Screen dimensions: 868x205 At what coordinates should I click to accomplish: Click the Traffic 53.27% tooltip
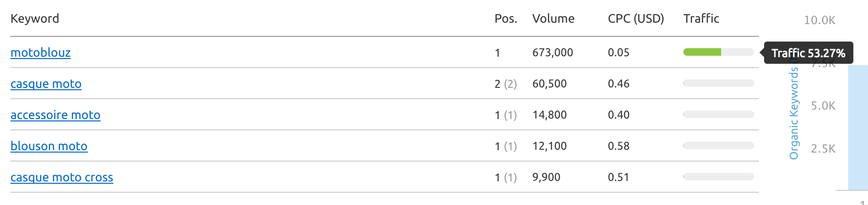tap(808, 53)
